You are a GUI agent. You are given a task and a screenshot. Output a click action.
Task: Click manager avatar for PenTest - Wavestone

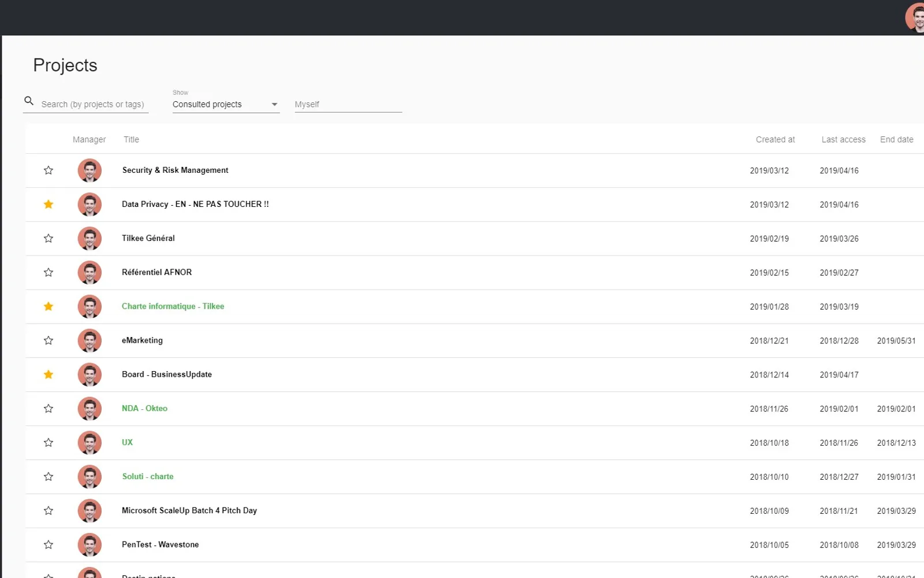coord(90,545)
